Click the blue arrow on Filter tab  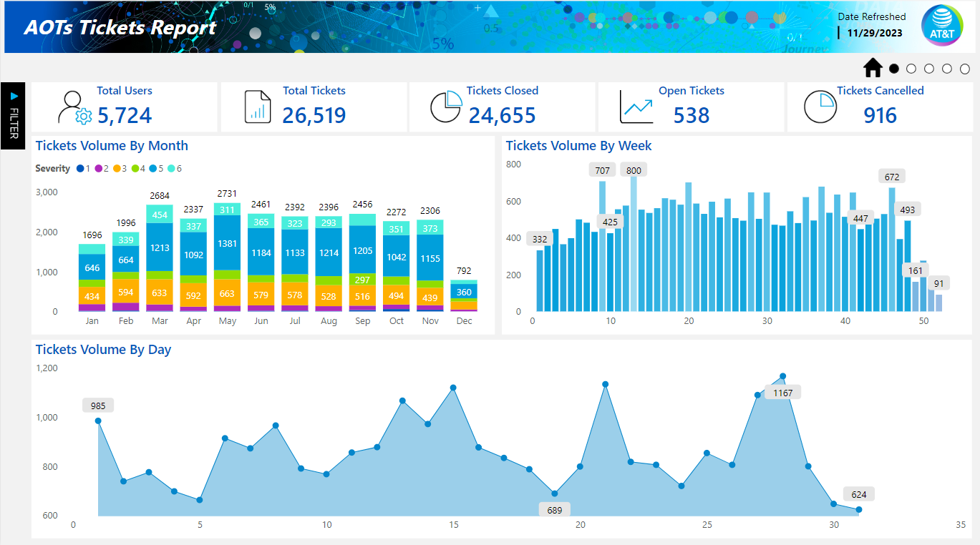coord(14,95)
